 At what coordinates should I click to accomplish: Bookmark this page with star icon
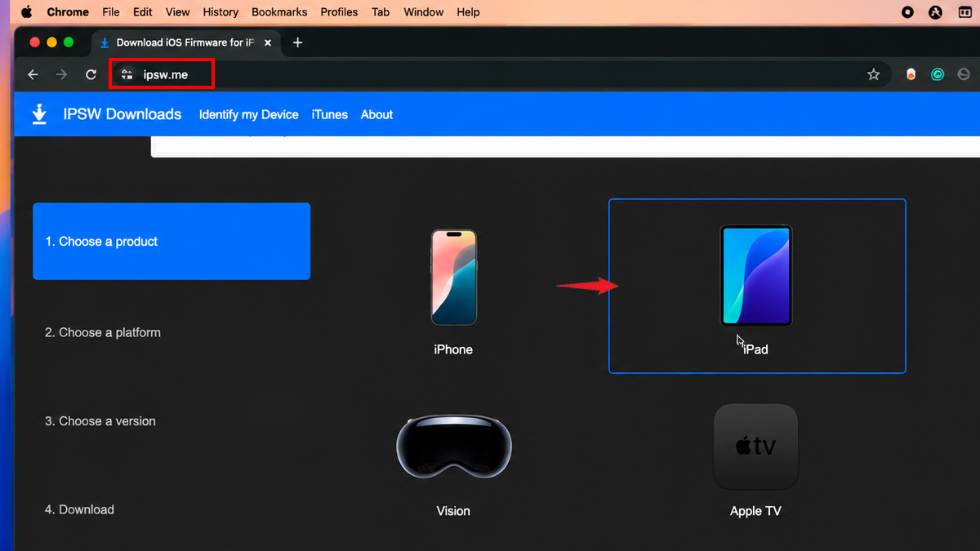874,74
